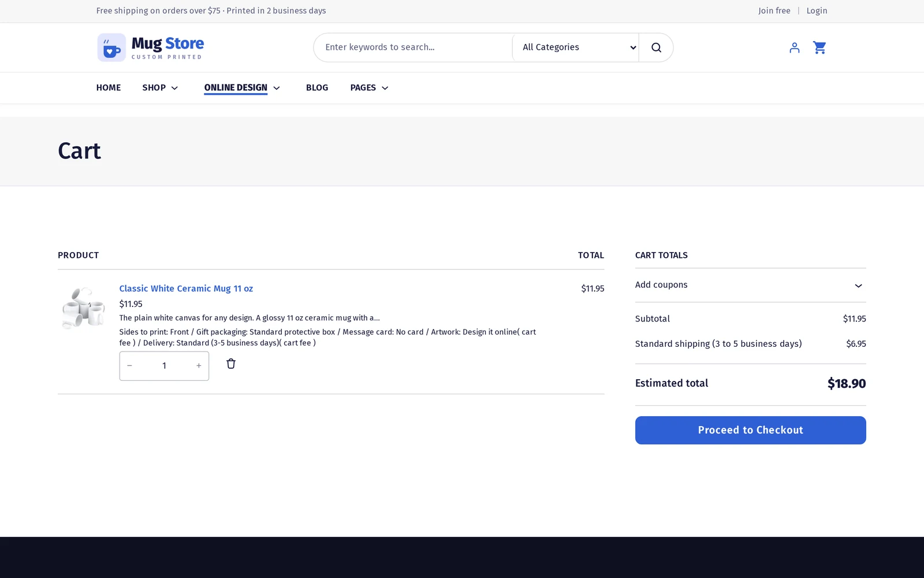Click the Mug Store logo
Viewport: 924px width, 578px height.
(x=150, y=47)
